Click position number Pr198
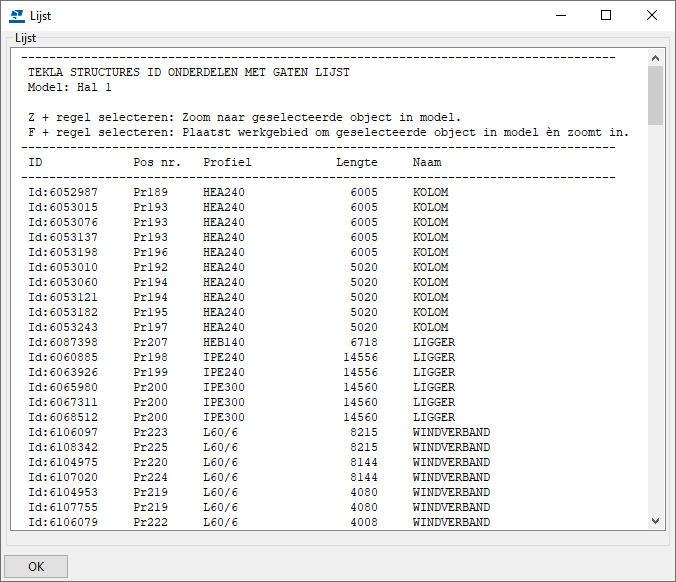The image size is (676, 582). tap(150, 357)
